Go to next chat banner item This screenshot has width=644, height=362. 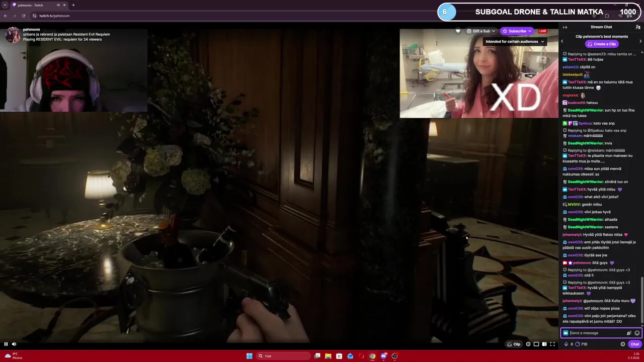(x=640, y=41)
